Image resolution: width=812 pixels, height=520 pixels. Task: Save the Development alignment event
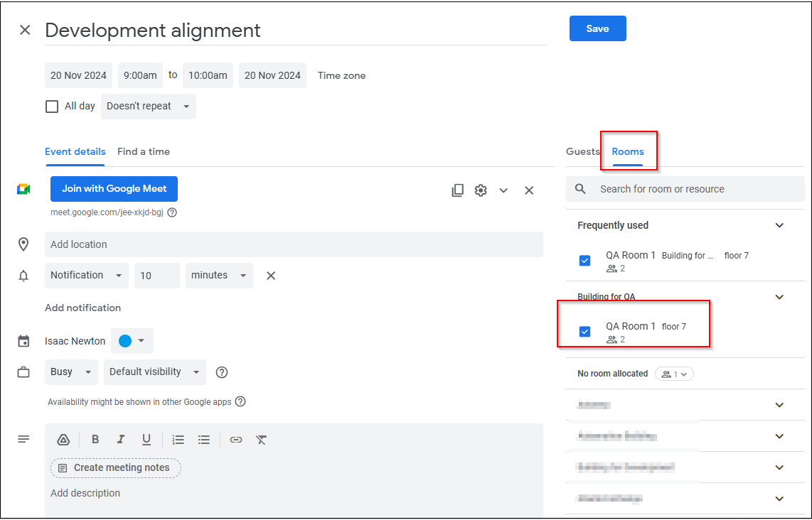597,28
